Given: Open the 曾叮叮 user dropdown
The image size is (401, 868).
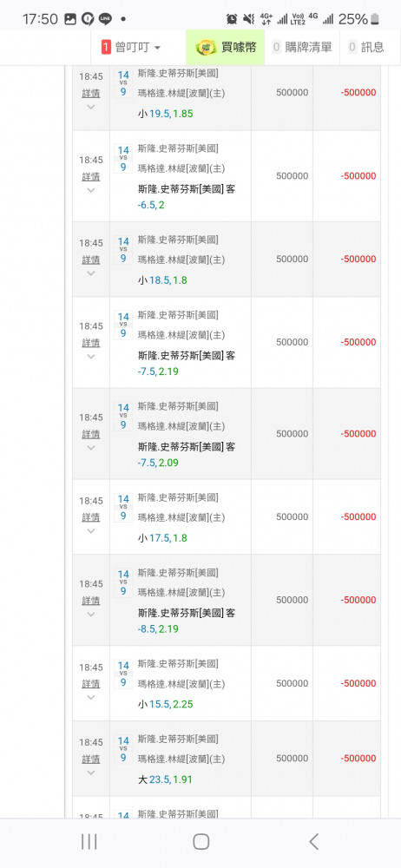Looking at the screenshot, I should click(131, 48).
